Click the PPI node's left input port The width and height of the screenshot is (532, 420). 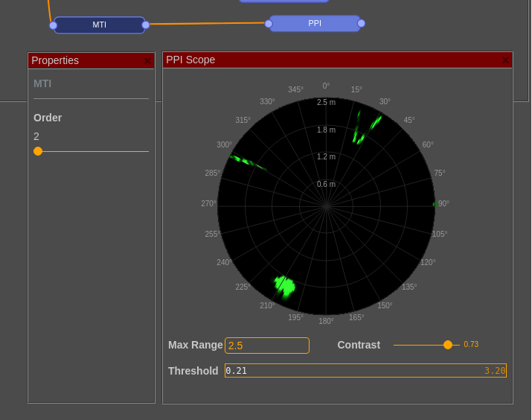tap(269, 23)
